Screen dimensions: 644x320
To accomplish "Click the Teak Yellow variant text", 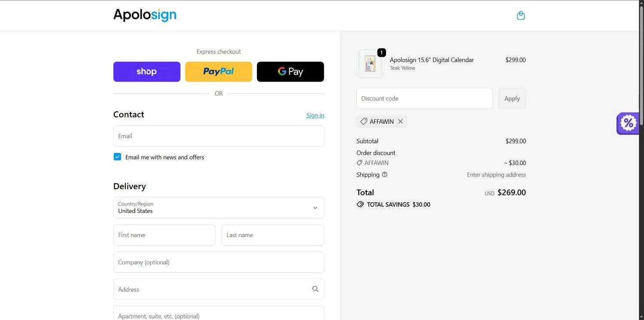I will tap(402, 68).
